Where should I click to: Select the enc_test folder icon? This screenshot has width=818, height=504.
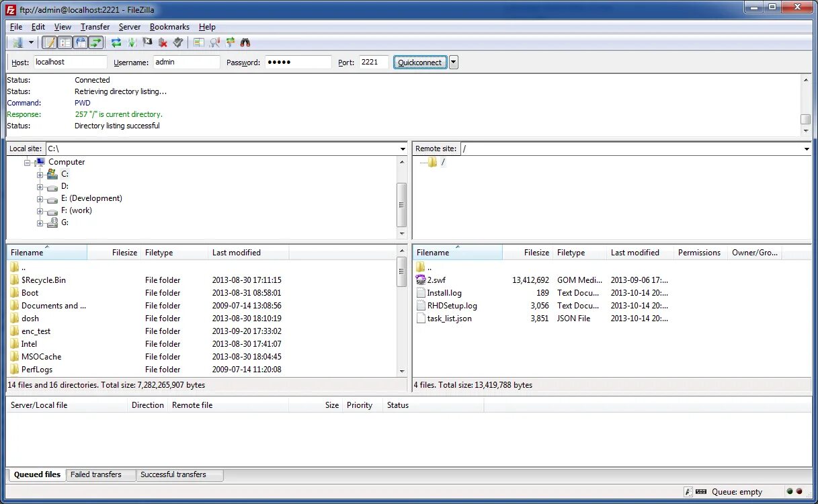click(15, 331)
